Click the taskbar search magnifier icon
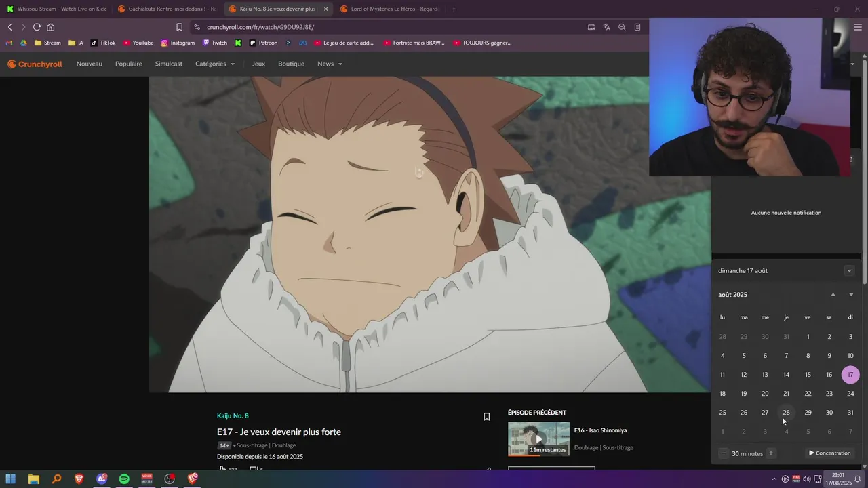868x488 pixels. pyautogui.click(x=56, y=479)
